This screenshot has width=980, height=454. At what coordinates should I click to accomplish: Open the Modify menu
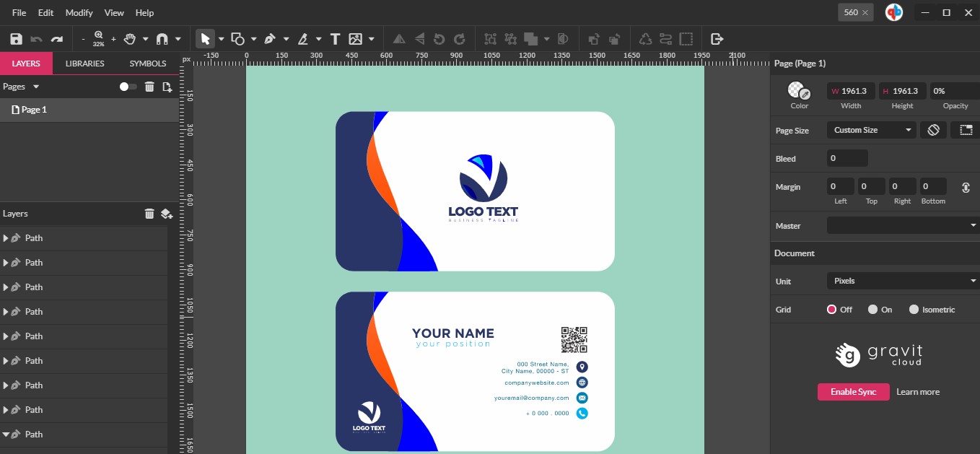(x=79, y=12)
